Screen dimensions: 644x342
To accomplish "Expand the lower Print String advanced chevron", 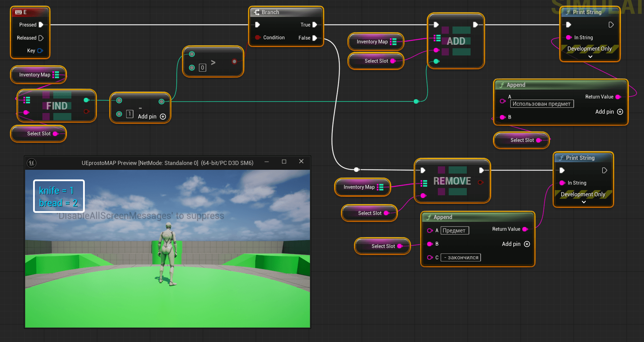I will (584, 202).
